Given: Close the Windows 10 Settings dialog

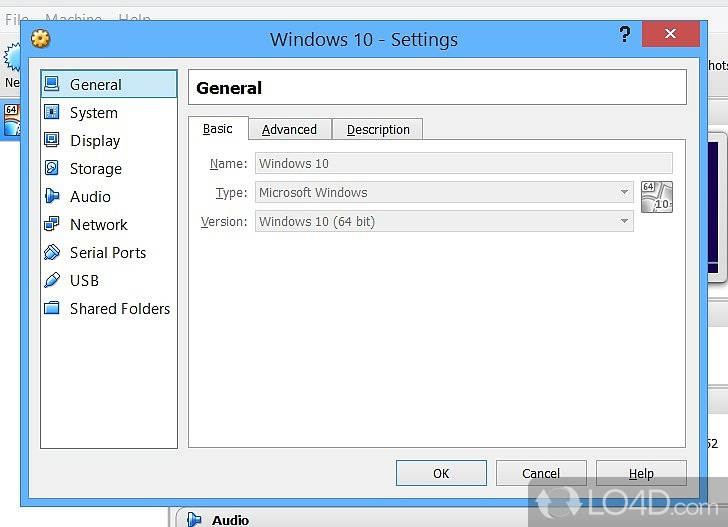Looking at the screenshot, I should (x=670, y=33).
